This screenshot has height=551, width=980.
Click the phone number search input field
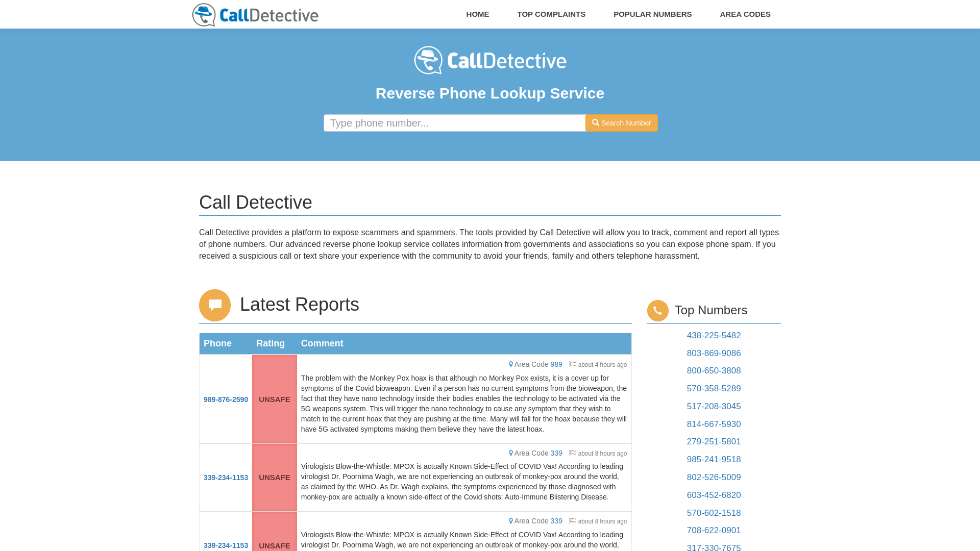tap(455, 122)
